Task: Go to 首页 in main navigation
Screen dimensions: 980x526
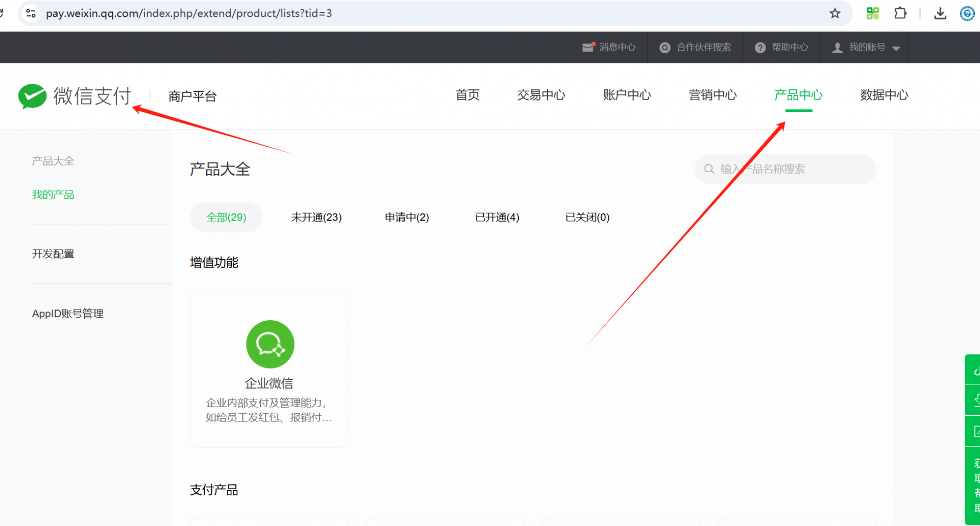Action: tap(468, 95)
